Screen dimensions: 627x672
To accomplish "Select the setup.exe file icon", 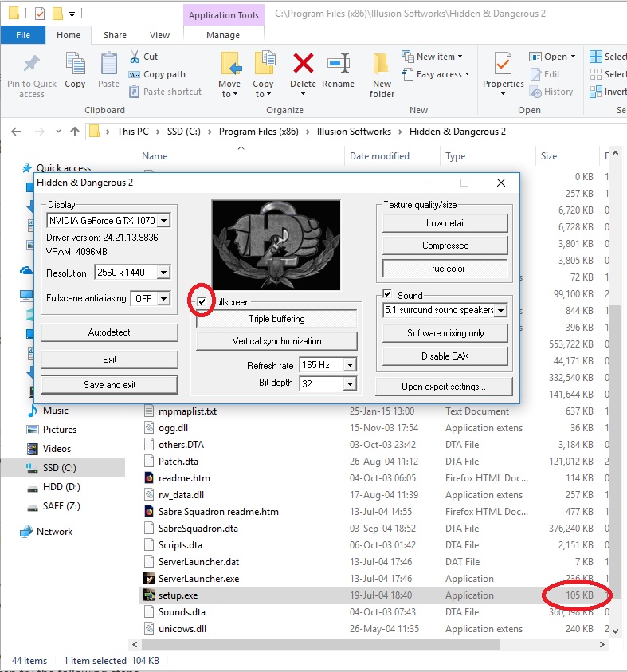I will pyautogui.click(x=148, y=595).
